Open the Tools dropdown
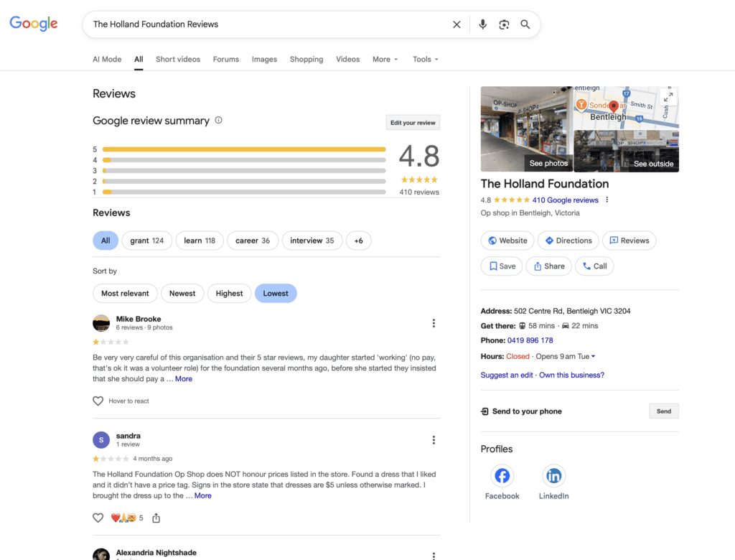 point(425,60)
